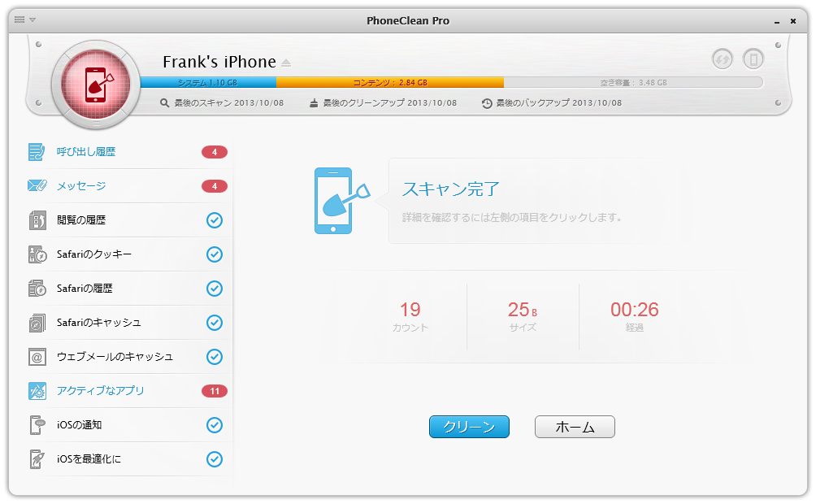Click the 00:26 経過 time value

pos(635,310)
